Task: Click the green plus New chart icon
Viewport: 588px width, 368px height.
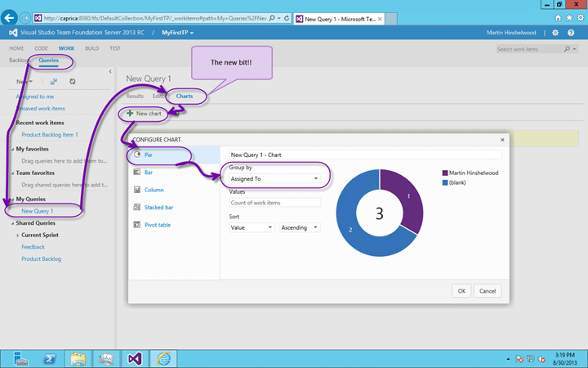Action: click(130, 113)
